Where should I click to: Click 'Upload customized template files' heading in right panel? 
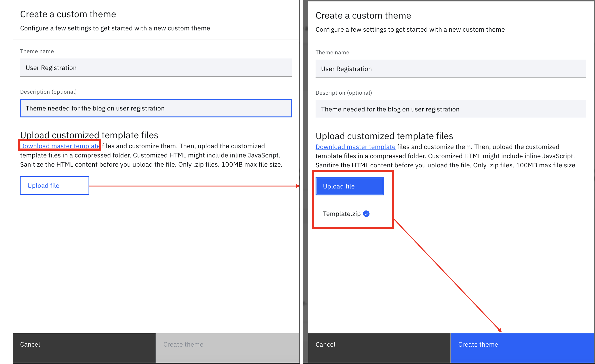pyautogui.click(x=384, y=136)
